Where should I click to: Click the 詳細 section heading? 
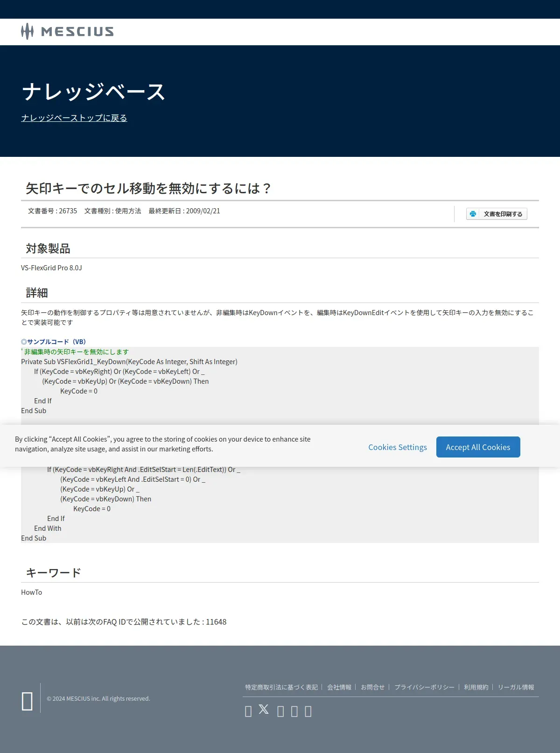point(37,293)
